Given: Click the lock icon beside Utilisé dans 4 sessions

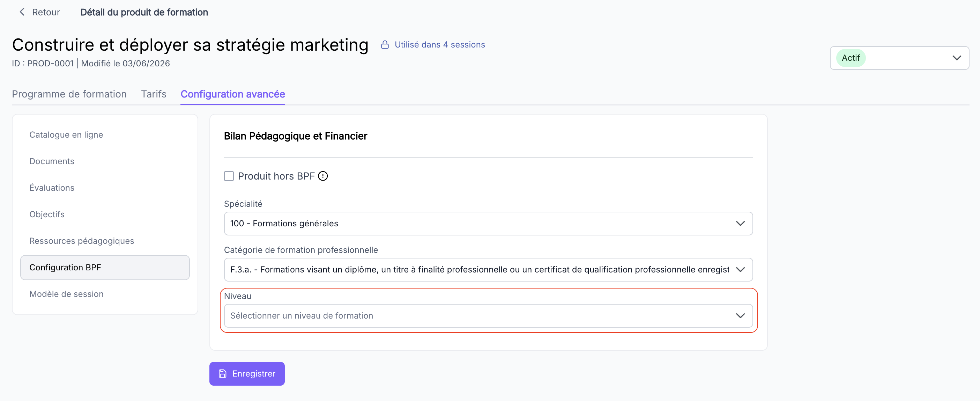Looking at the screenshot, I should click(x=385, y=45).
